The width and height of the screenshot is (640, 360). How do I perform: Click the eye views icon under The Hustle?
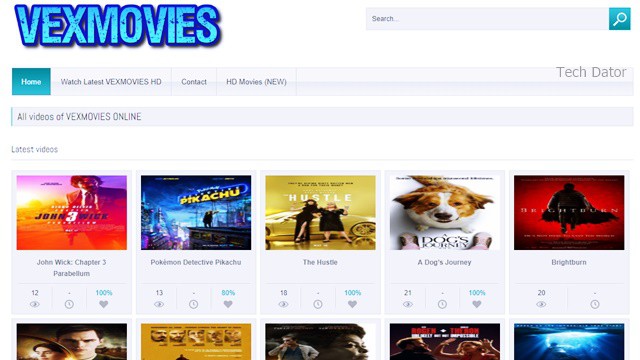point(283,304)
